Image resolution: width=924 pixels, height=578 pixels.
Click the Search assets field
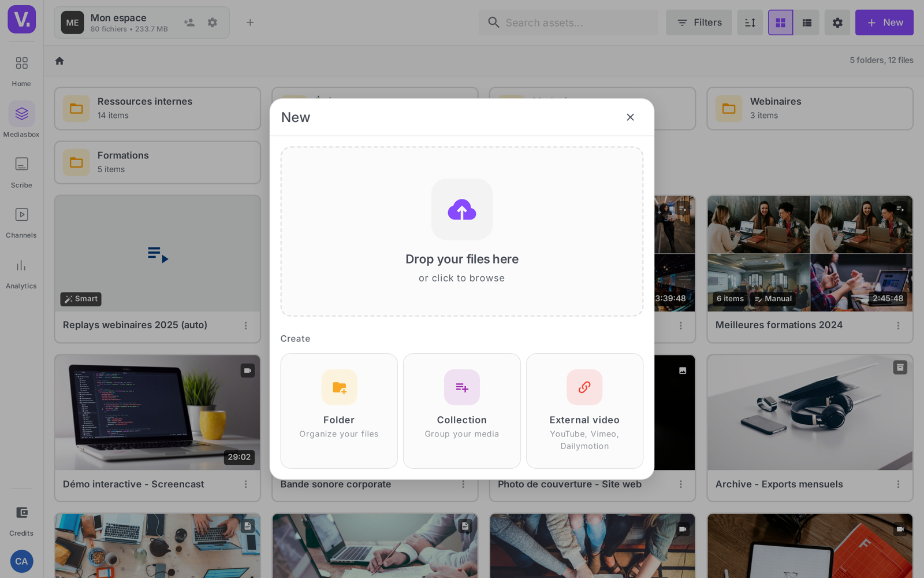[568, 23]
